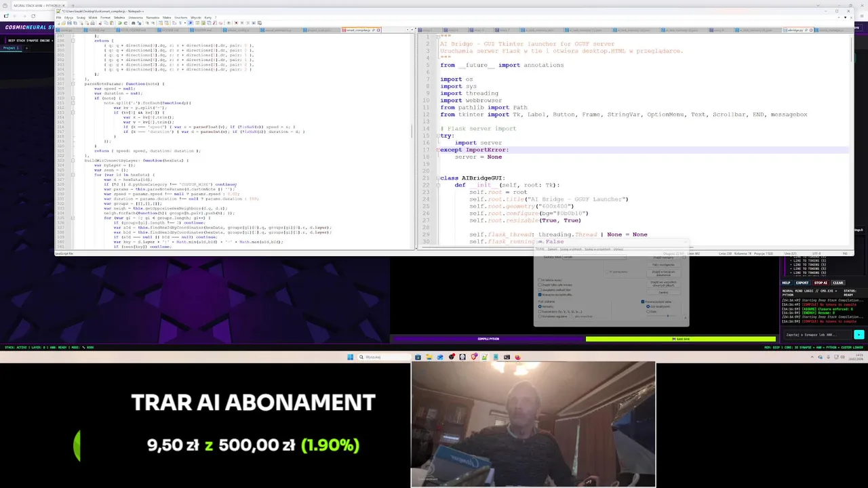This screenshot has width=868, height=488.
Task: Click the Print icon in Notepad++ toolbar
Action: pos(92,23)
